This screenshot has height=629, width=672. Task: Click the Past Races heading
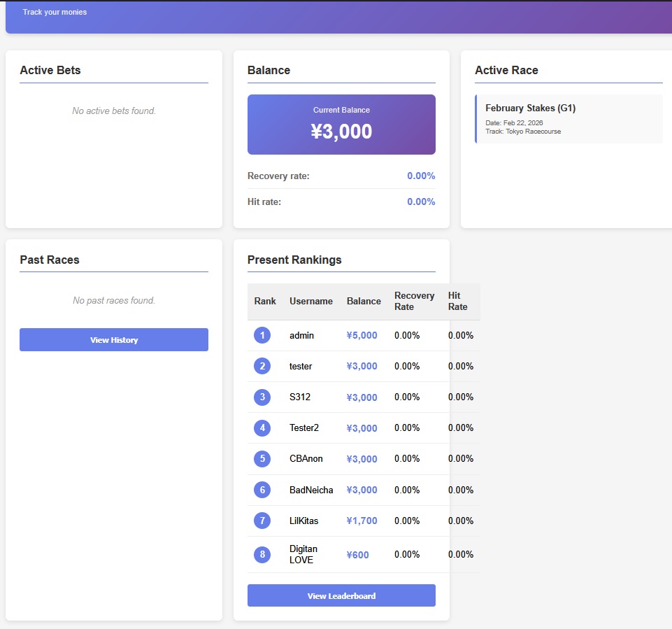pos(50,260)
